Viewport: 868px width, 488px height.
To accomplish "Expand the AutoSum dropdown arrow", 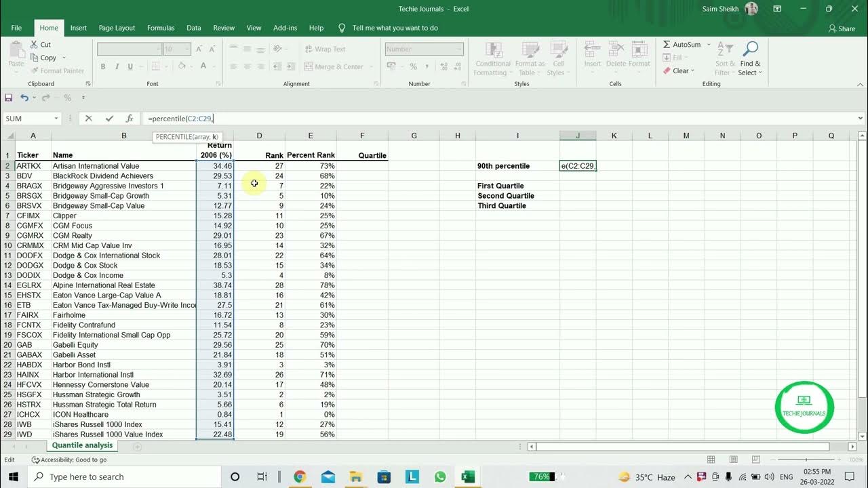I will point(709,45).
